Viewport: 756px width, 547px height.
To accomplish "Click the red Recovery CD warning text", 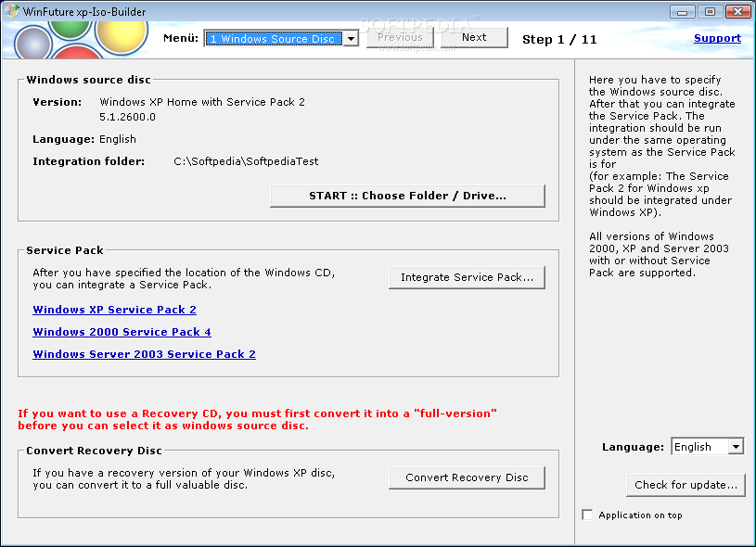I will (257, 419).
